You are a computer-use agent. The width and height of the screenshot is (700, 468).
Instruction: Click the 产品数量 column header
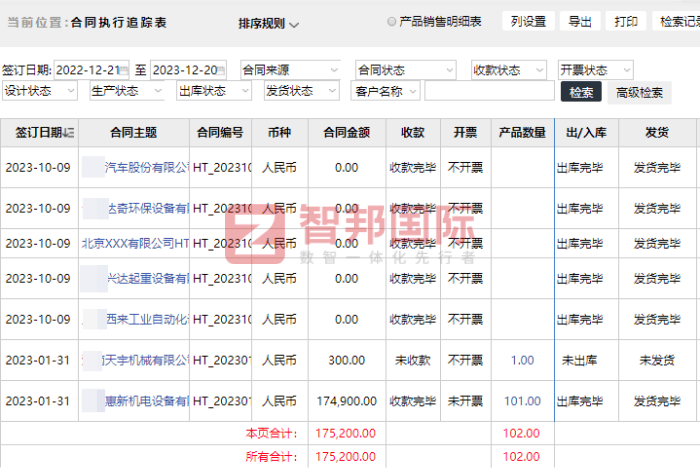pos(522,133)
